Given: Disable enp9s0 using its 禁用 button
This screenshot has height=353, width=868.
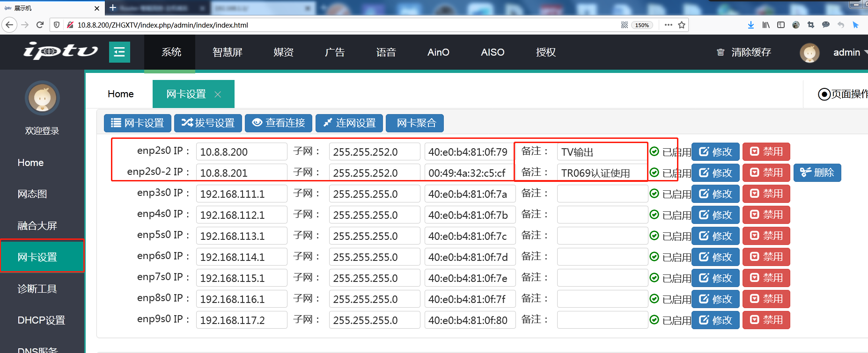Looking at the screenshot, I should [766, 320].
